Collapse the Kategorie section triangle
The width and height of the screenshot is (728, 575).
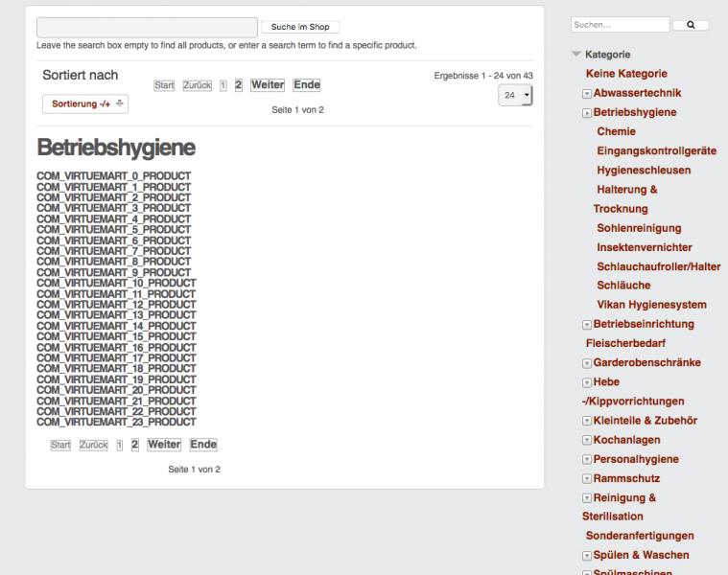(576, 55)
